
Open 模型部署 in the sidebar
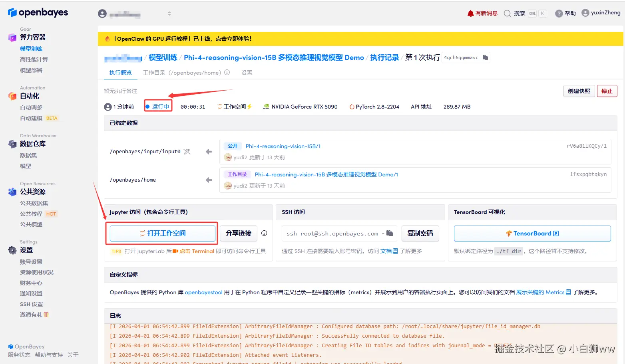[x=31, y=70]
